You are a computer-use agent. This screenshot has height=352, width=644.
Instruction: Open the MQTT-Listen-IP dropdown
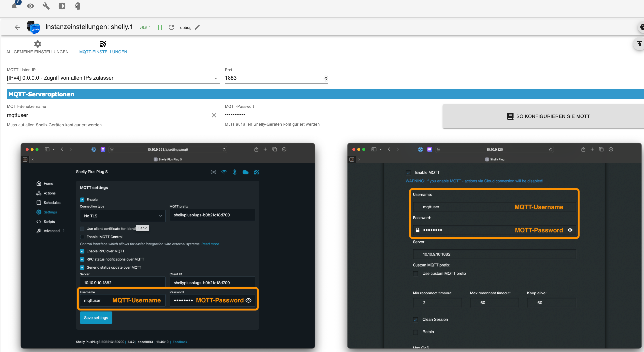tap(113, 78)
